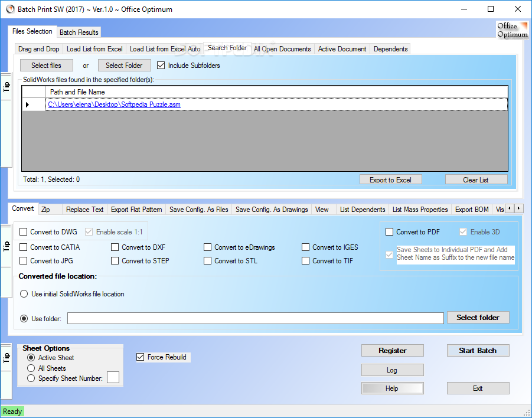
Task: Open the Files Selection tab
Action: point(32,31)
